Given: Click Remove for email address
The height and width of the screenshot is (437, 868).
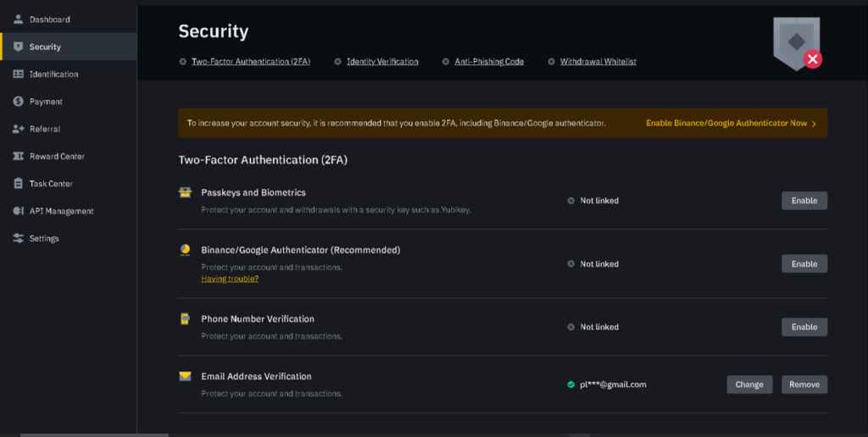Looking at the screenshot, I should pos(804,384).
